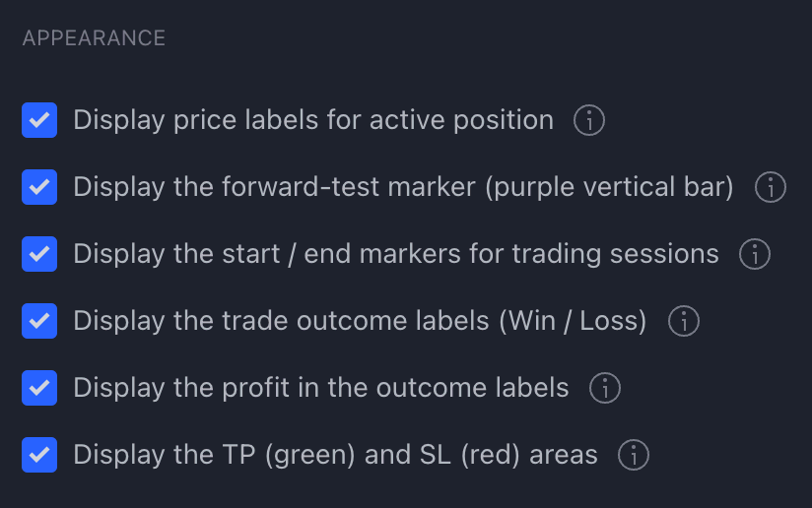Open info icon for TP and SL areas
The height and width of the screenshot is (508, 812).
[x=634, y=455]
